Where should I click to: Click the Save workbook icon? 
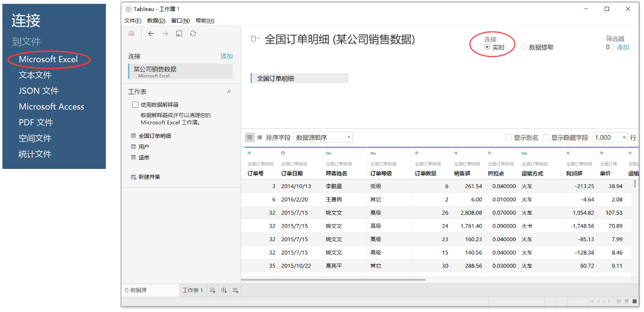pyautogui.click(x=178, y=33)
